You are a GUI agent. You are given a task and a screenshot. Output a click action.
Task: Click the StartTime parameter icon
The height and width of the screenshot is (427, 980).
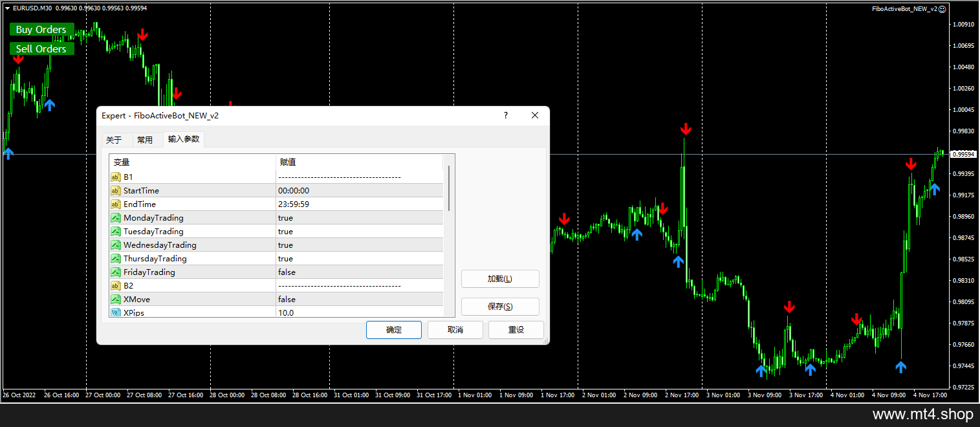(x=116, y=191)
